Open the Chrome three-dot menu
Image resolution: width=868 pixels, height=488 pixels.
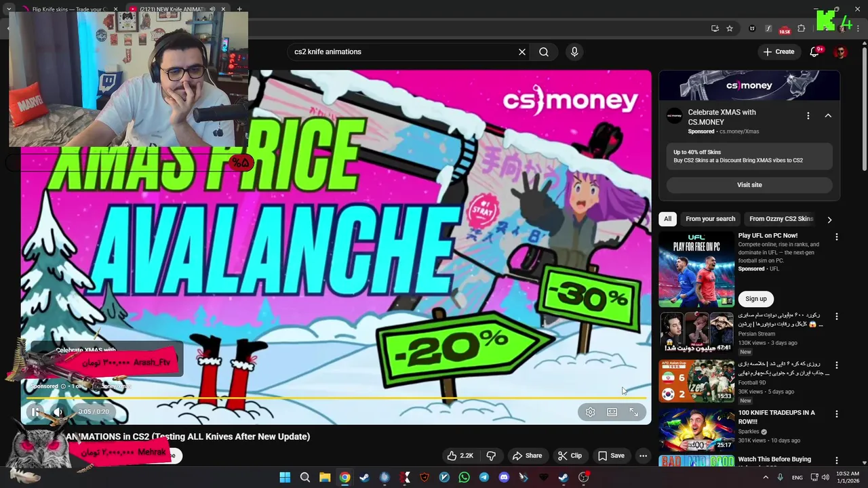click(859, 28)
